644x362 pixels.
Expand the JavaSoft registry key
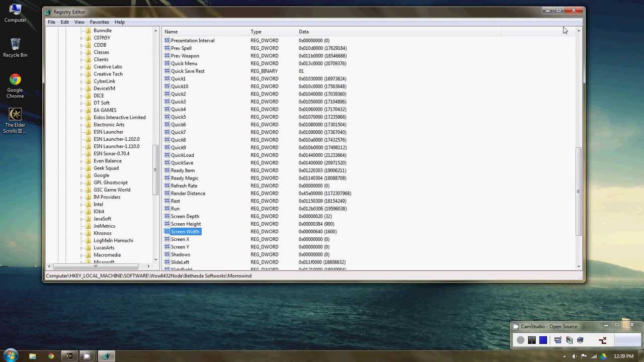82,219
